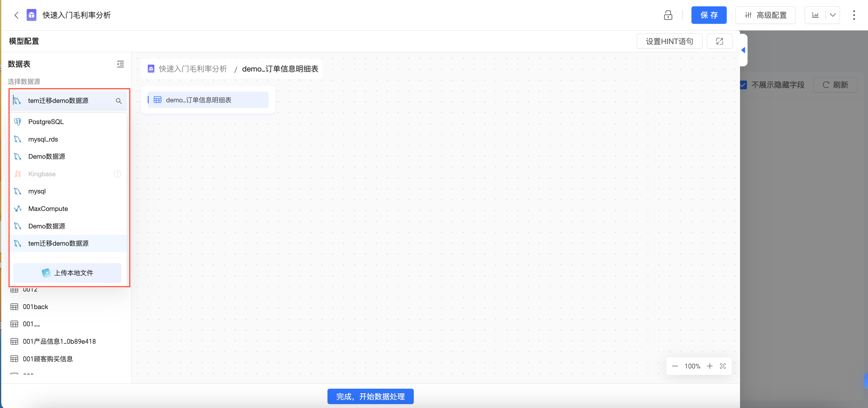Click the search icon in data source box

point(119,101)
